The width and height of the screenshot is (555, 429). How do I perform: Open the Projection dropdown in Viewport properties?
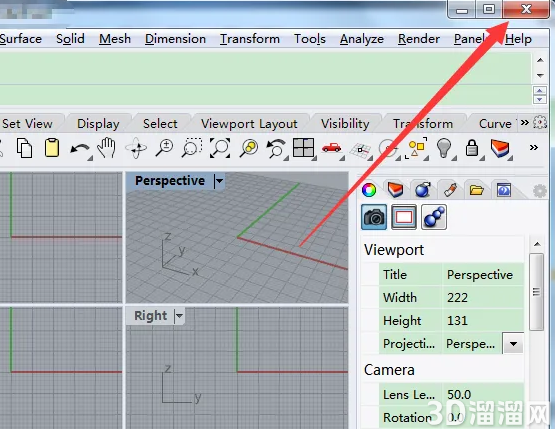[x=513, y=343]
